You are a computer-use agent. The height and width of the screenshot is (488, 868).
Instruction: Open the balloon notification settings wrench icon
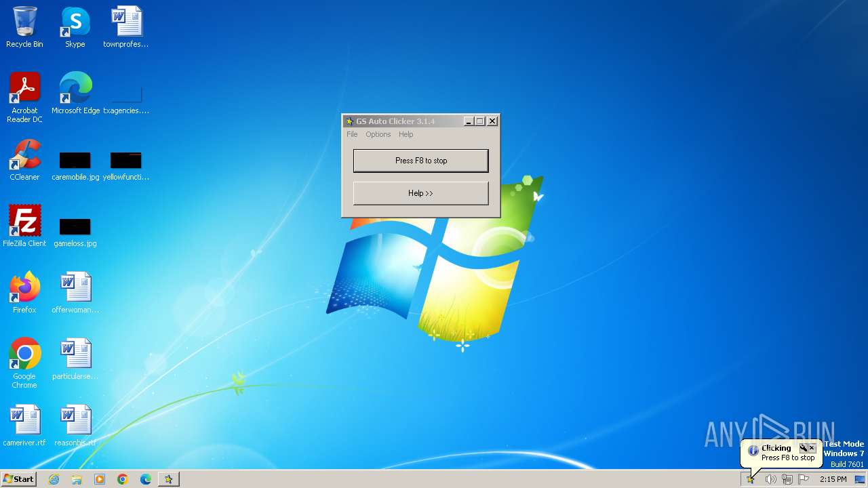[803, 448]
